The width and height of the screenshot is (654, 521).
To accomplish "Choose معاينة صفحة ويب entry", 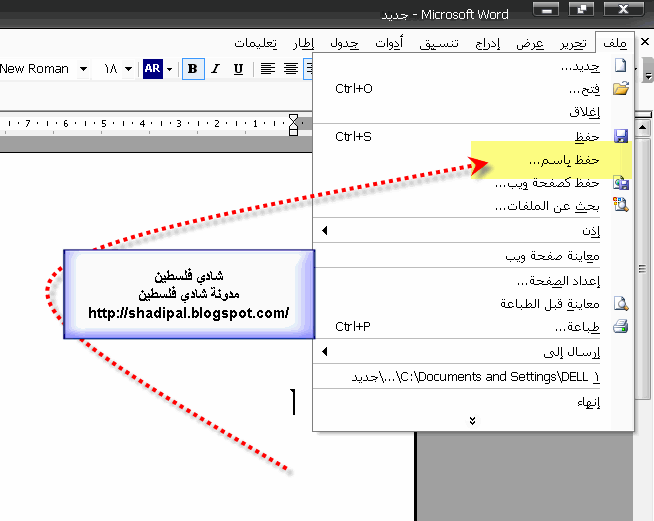I will click(473, 255).
